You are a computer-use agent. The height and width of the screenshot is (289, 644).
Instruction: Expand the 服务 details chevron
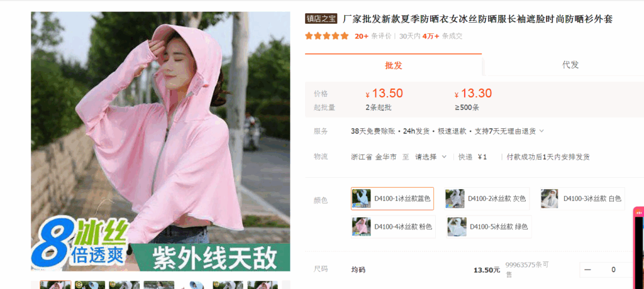[x=541, y=131]
